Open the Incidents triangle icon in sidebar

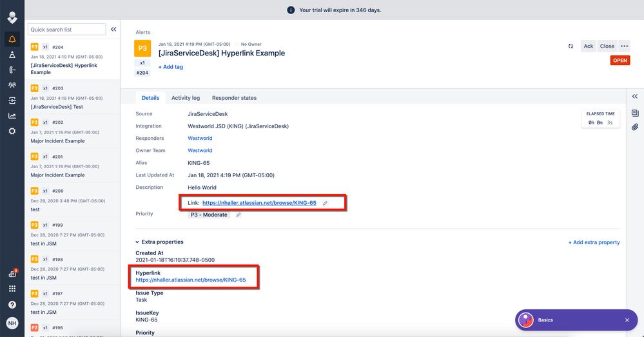pyautogui.click(x=12, y=55)
